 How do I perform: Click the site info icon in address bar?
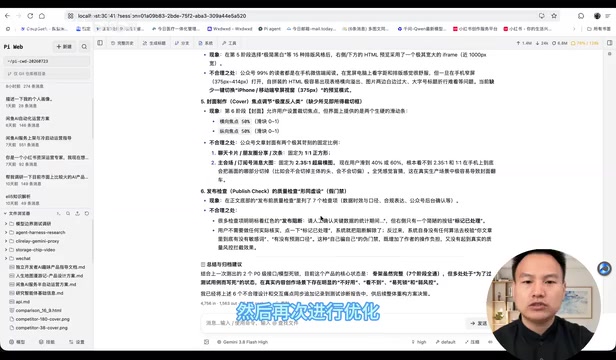click(70, 16)
